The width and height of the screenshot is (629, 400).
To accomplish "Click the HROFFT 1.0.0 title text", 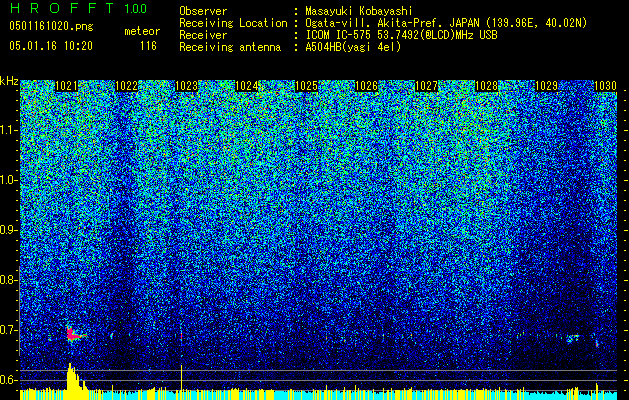I will coord(78,8).
